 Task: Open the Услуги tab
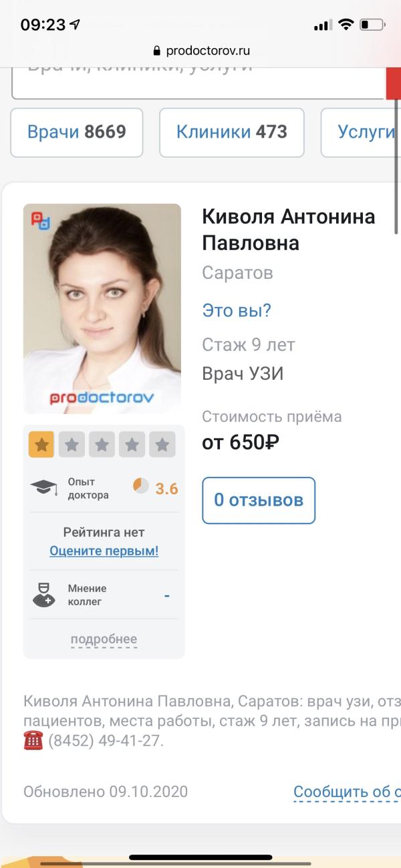(361, 132)
